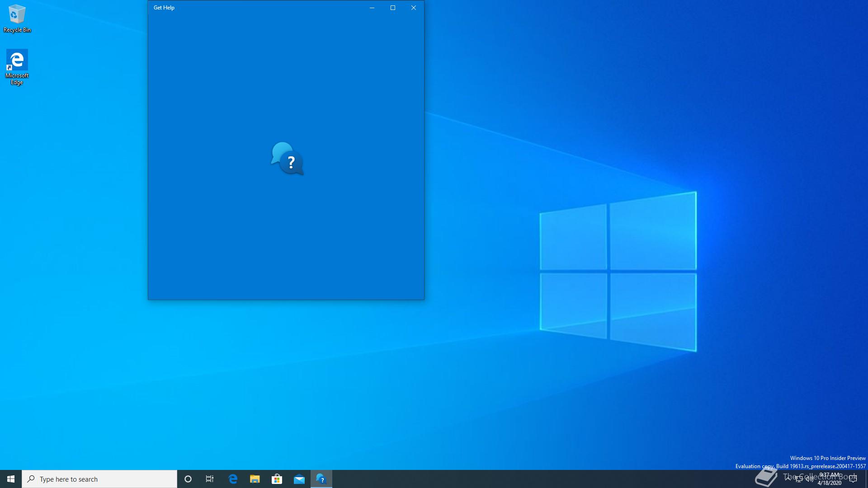
Task: Open File Explorer from the taskbar
Action: point(255,479)
